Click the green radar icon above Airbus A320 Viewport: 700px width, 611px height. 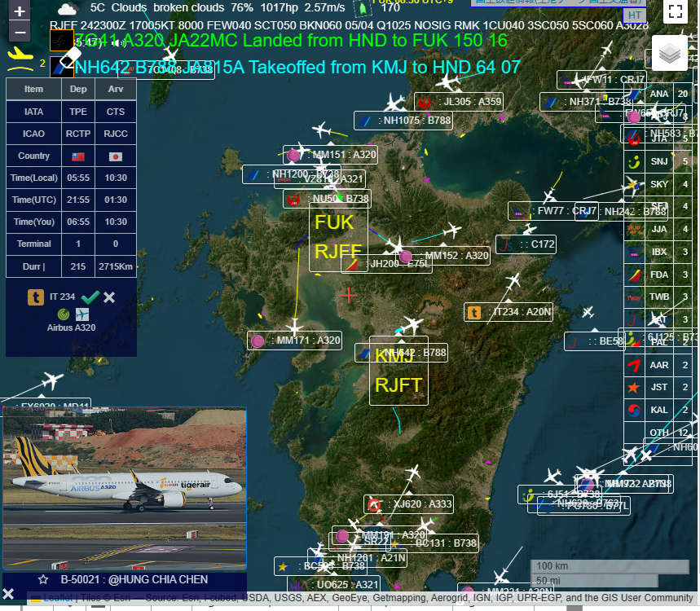tap(64, 314)
